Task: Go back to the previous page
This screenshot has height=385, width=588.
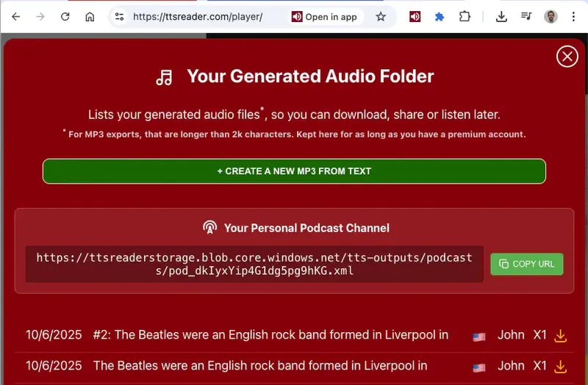Action: 15,16
